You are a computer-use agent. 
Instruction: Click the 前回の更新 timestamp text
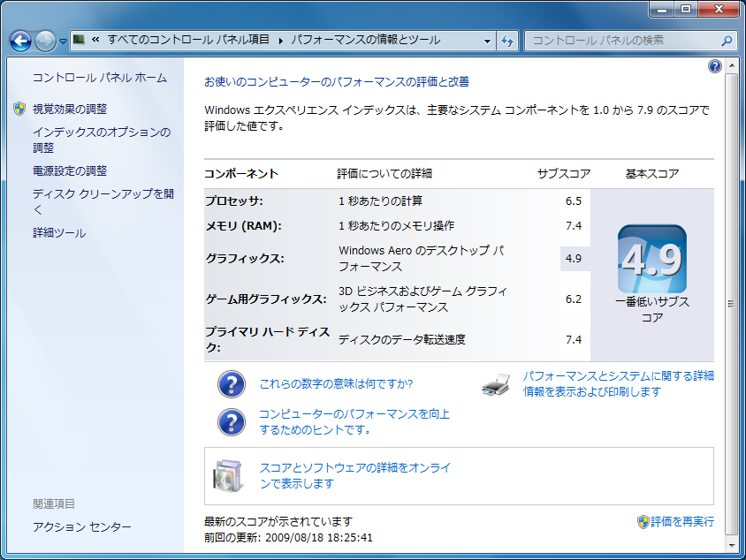[x=288, y=538]
